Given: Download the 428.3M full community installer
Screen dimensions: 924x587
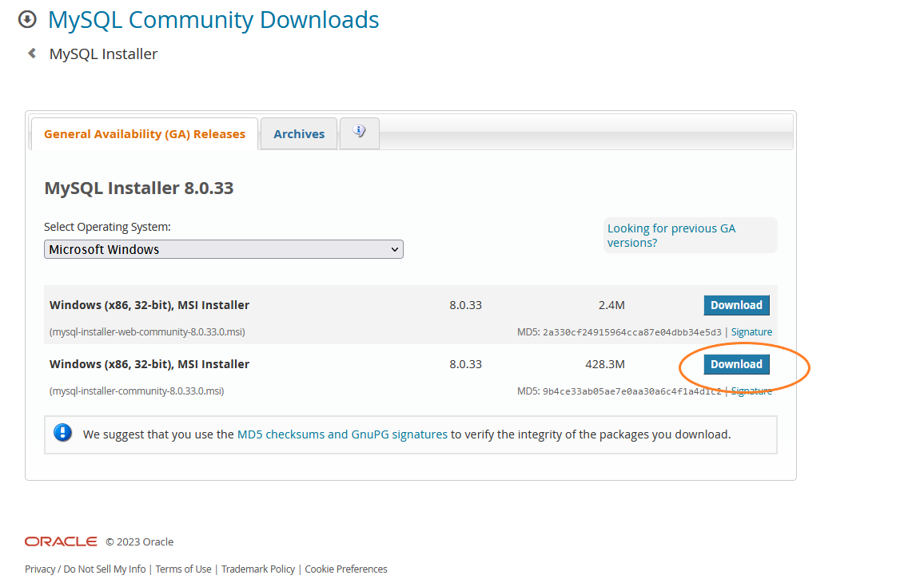Looking at the screenshot, I should point(736,364).
